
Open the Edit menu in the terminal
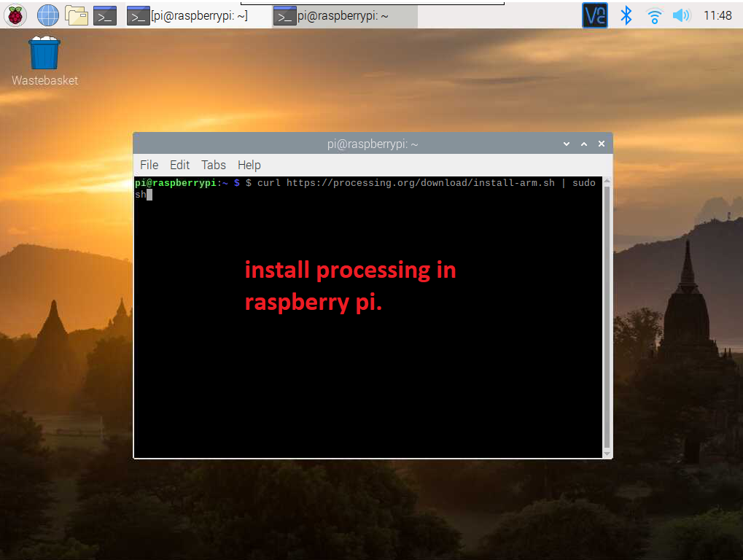179,165
